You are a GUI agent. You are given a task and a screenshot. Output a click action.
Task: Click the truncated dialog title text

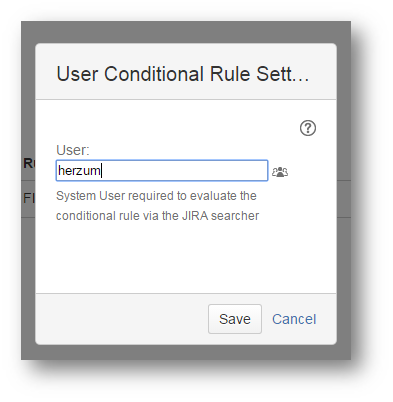tap(183, 74)
